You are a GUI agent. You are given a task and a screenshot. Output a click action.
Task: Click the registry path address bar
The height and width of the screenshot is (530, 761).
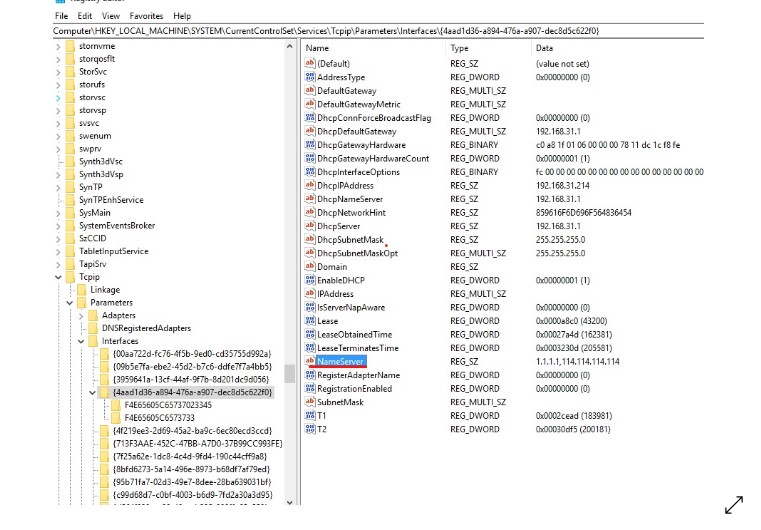(x=378, y=31)
